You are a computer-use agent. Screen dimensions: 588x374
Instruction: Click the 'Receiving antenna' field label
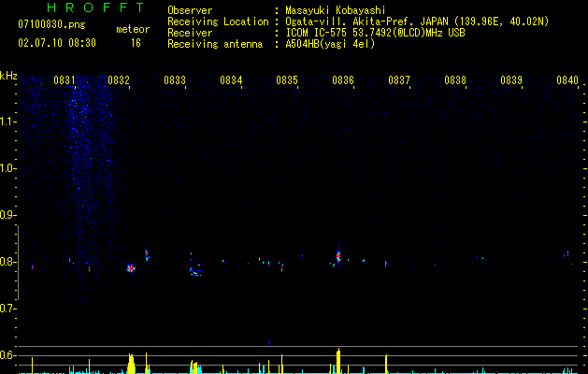[215, 44]
